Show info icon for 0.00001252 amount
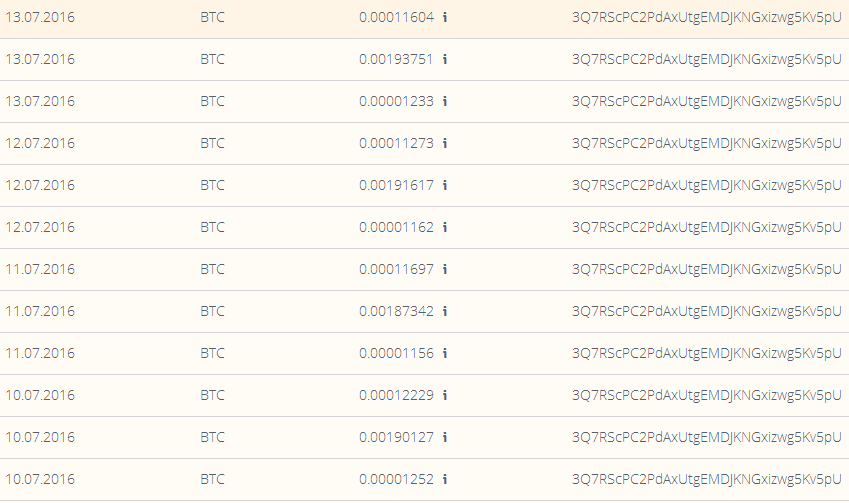 (445, 479)
